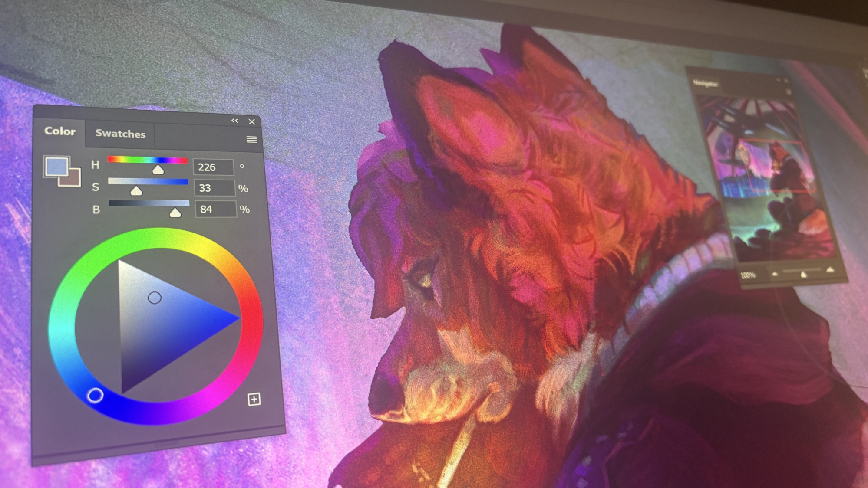Click the Navigator zoom slider handle
Viewport: 868px width, 488px height.
click(803, 274)
